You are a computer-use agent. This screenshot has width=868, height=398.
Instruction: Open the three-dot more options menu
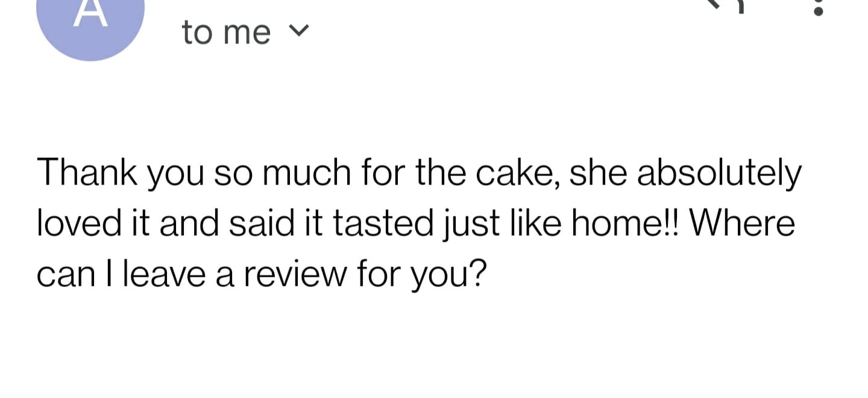818,7
